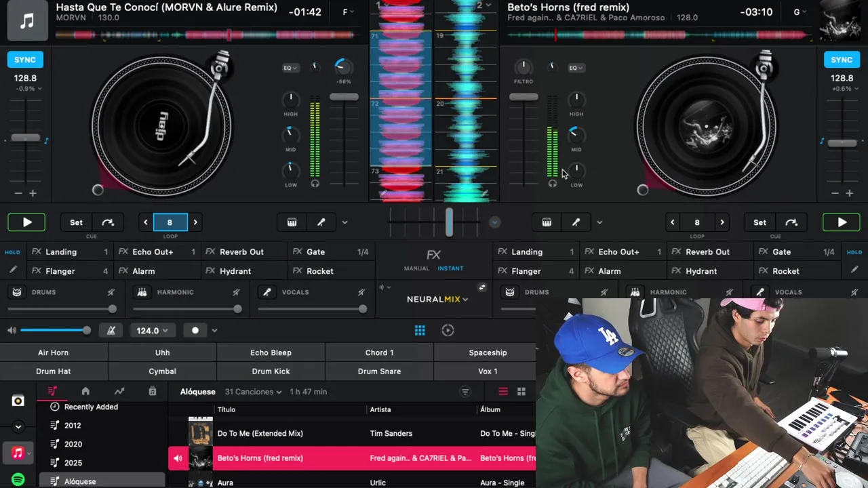Trigger Gate FX on left deck
The image size is (868, 488).
[332, 251]
